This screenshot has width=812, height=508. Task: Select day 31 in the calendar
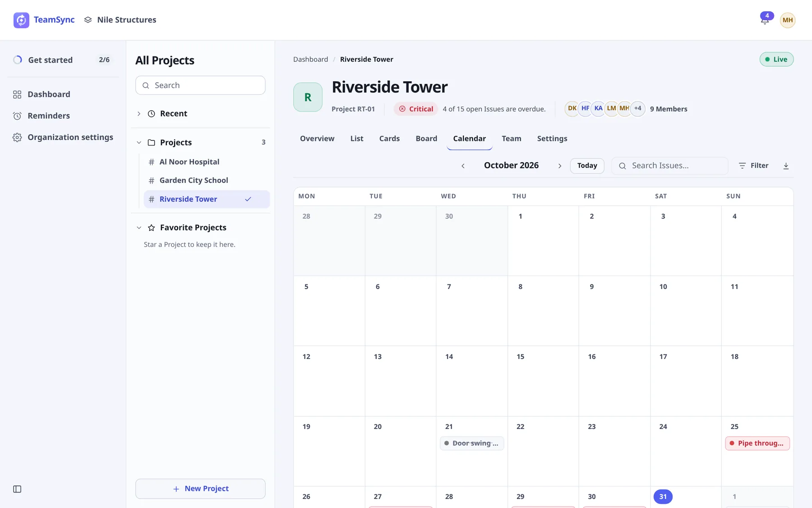tap(663, 497)
